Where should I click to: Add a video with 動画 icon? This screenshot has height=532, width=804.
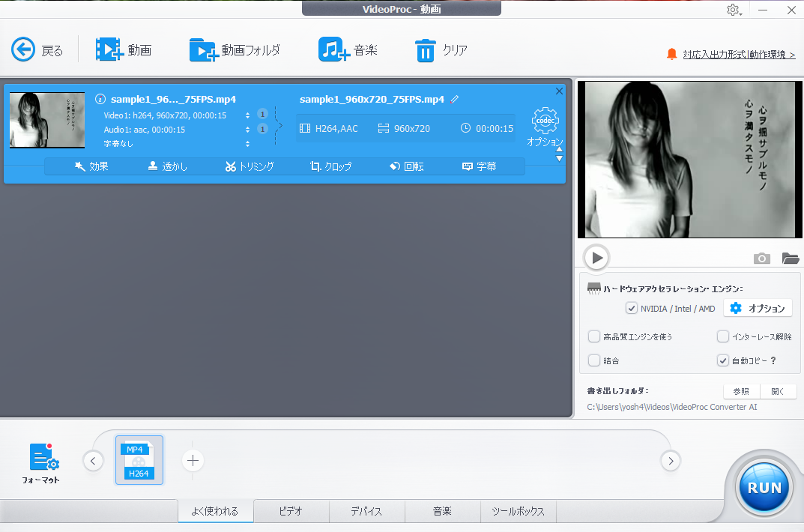click(x=124, y=49)
